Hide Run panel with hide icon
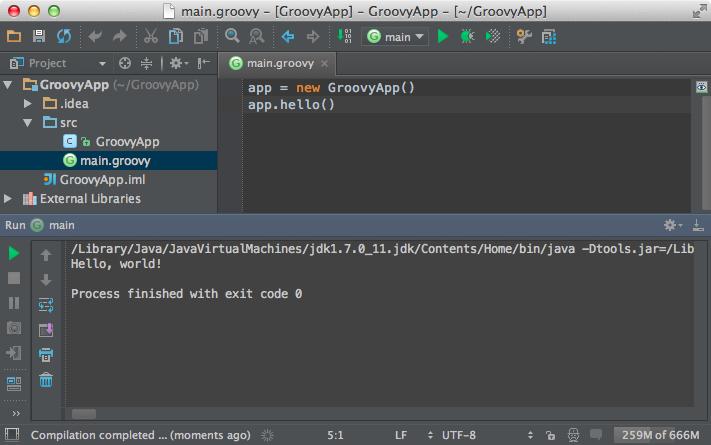This screenshot has height=445, width=711. (698, 225)
